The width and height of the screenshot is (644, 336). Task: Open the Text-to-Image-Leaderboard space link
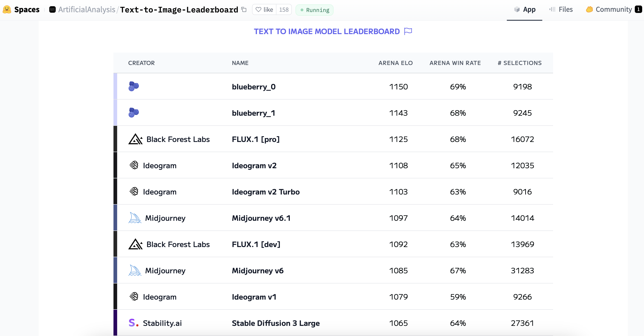click(179, 10)
